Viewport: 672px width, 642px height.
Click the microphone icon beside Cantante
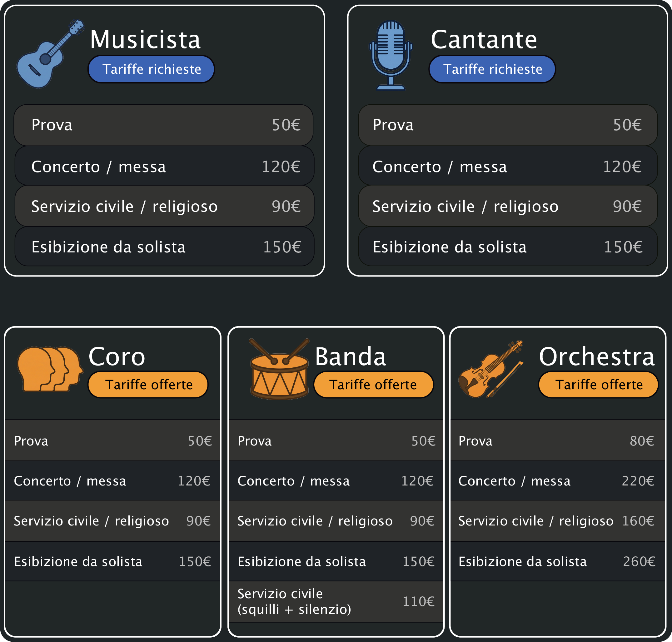click(391, 55)
